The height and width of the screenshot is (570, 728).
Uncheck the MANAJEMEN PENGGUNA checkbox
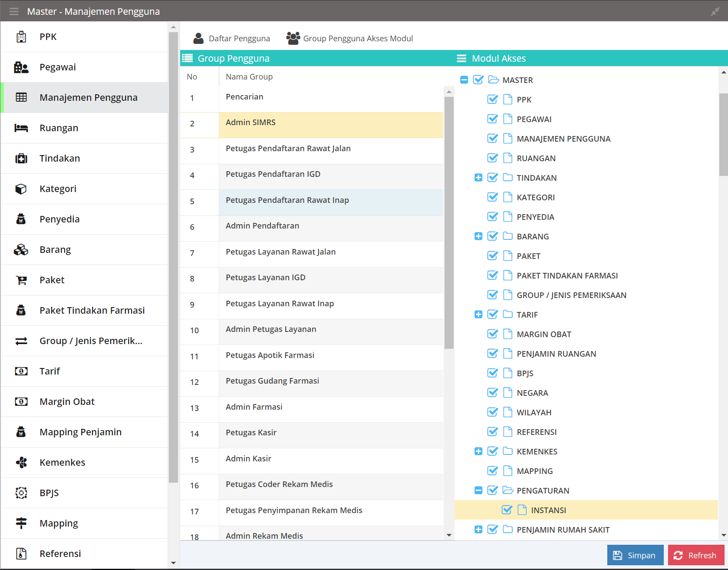492,139
